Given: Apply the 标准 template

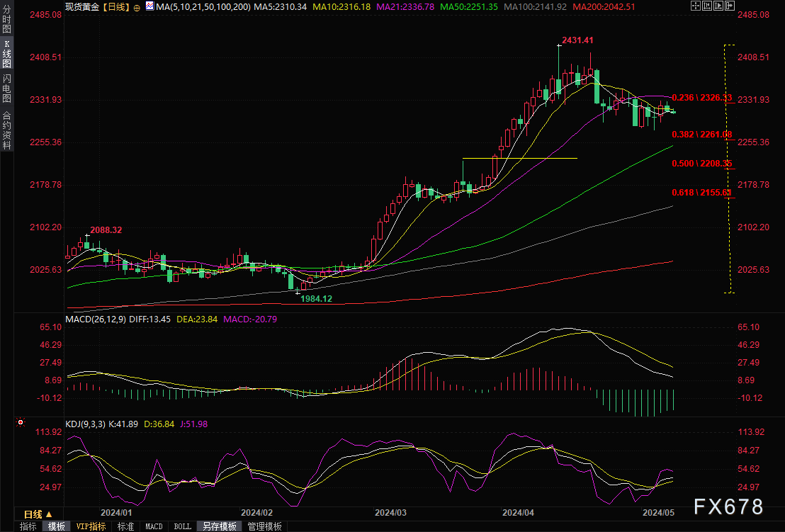Looking at the screenshot, I should 125,526.
